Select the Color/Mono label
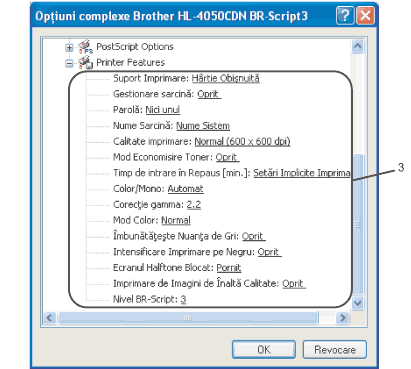411x369 pixels. 139,189
